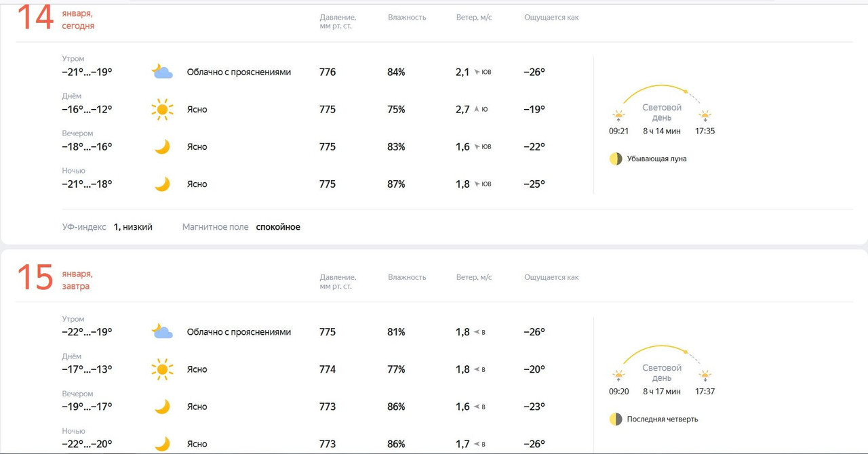Click the sunset icon above 17:37
This screenshot has height=454, width=868.
705,376
